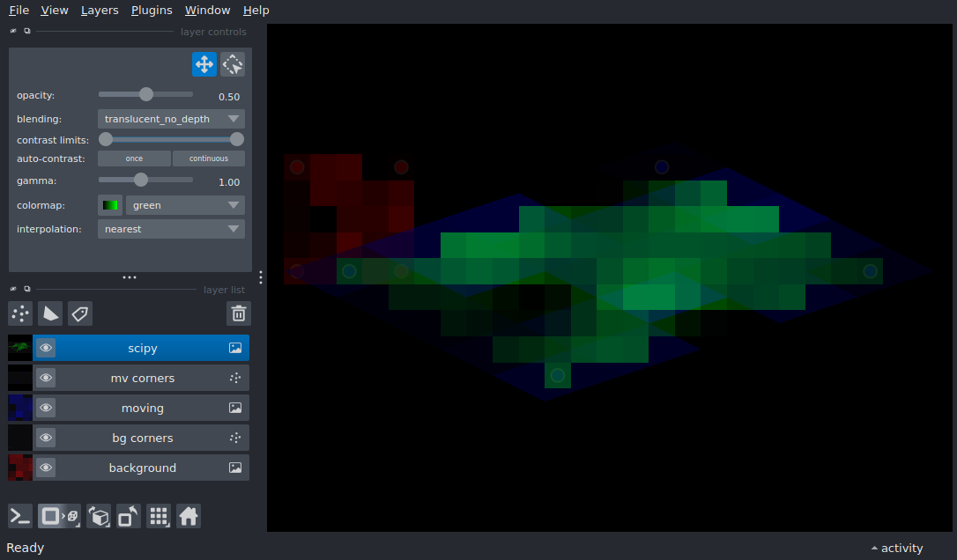
Task: Select the scipy layer thumbnail
Action: tap(20, 348)
